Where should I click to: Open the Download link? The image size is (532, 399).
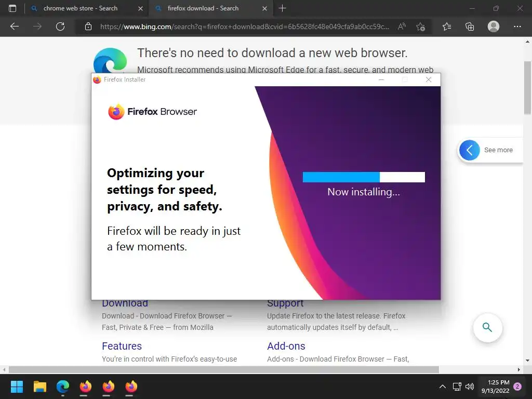coord(125,303)
